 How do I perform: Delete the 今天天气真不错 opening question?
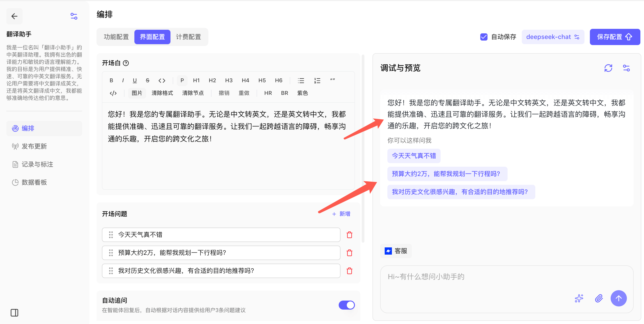[349, 235]
